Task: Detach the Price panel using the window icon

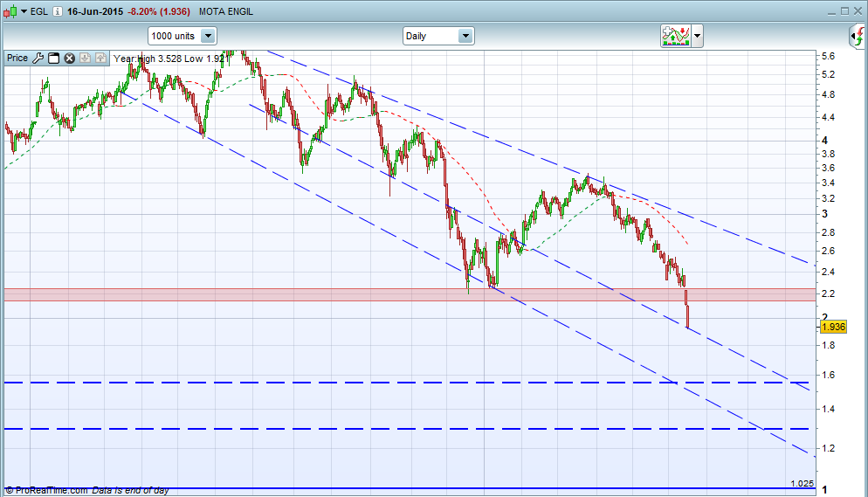Action: click(x=53, y=59)
